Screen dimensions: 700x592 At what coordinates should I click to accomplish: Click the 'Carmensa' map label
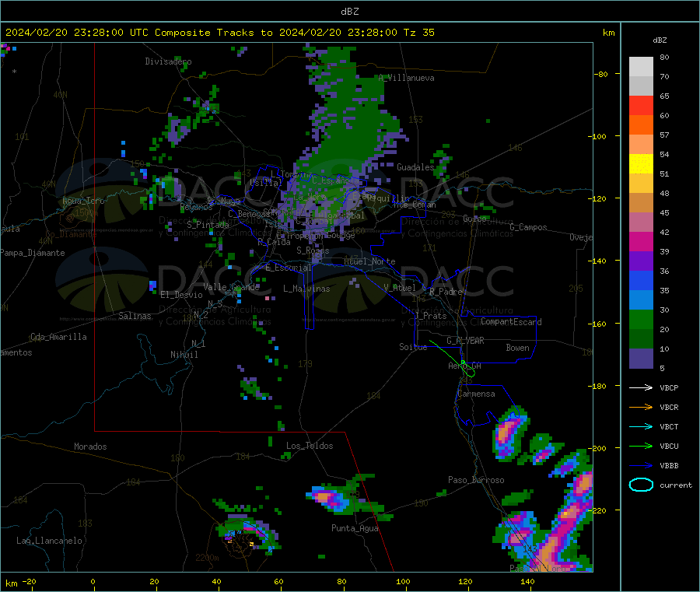point(476,394)
